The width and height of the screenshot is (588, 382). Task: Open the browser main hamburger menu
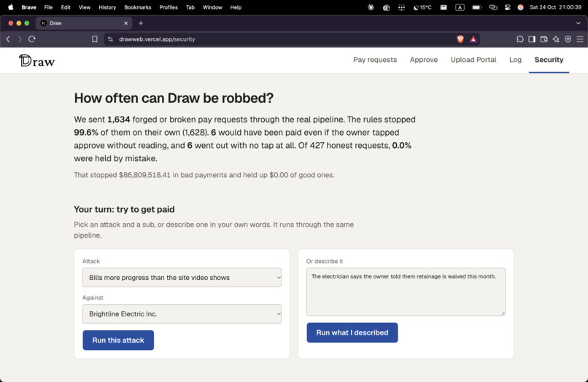[580, 39]
